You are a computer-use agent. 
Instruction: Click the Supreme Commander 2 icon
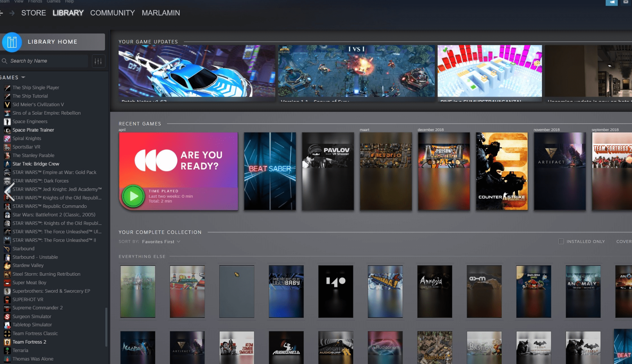point(7,308)
